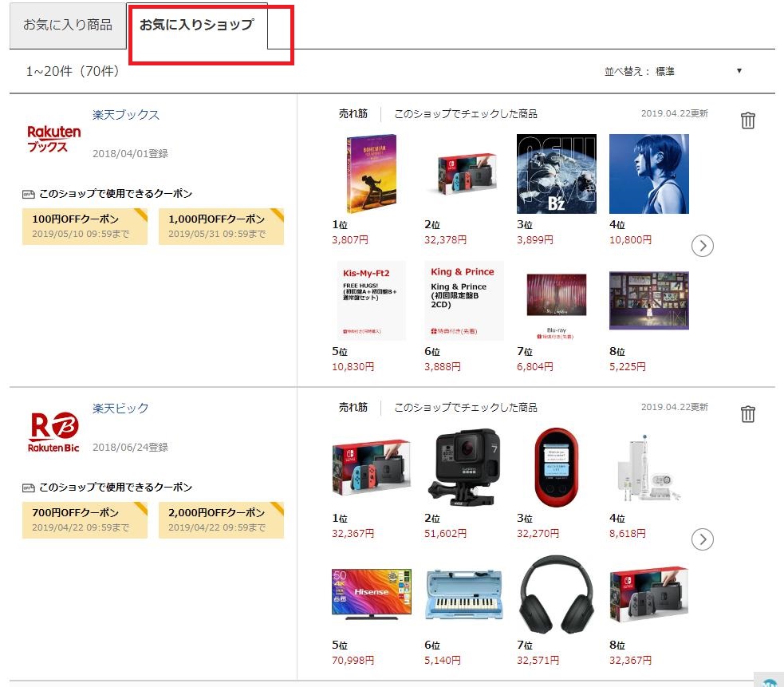This screenshot has width=784, height=687.
Task: Open the 楽天ブックス shop link
Action: click(126, 115)
